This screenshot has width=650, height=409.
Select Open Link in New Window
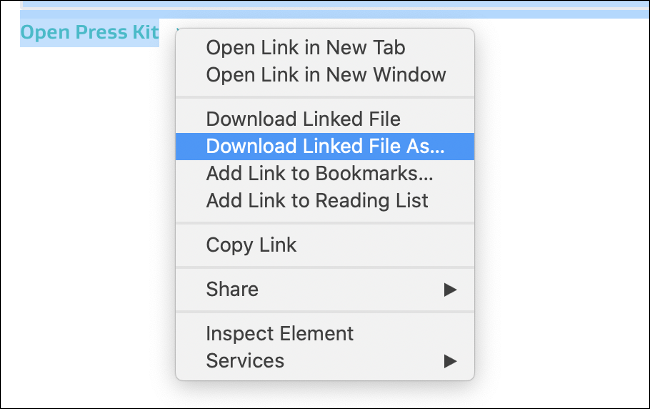[325, 74]
